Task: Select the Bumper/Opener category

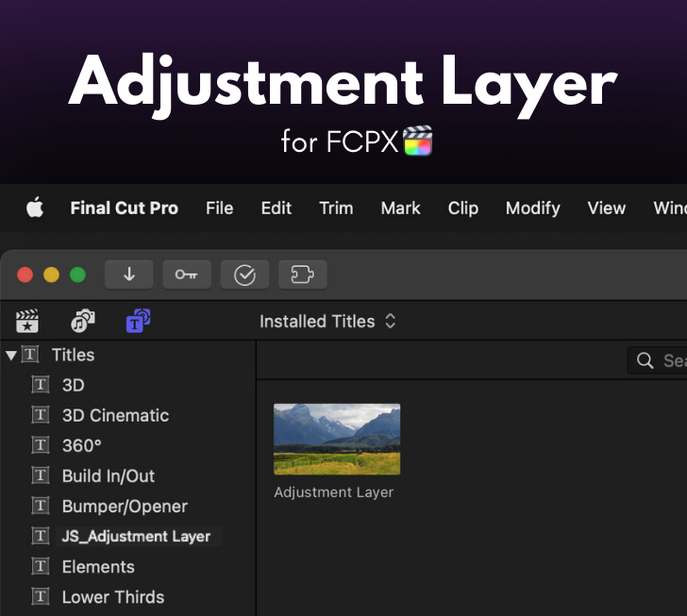Action: point(125,506)
